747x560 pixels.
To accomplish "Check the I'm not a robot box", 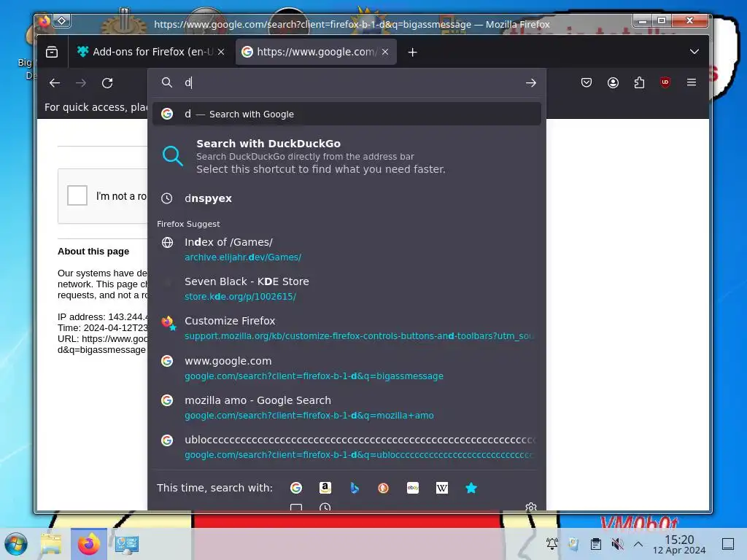I will 77,195.
